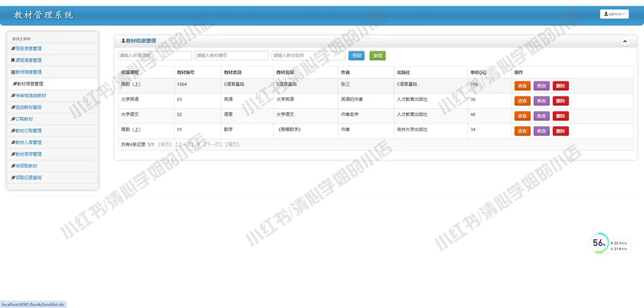Click 删除 for textbook 《高等数学》

coord(561,131)
